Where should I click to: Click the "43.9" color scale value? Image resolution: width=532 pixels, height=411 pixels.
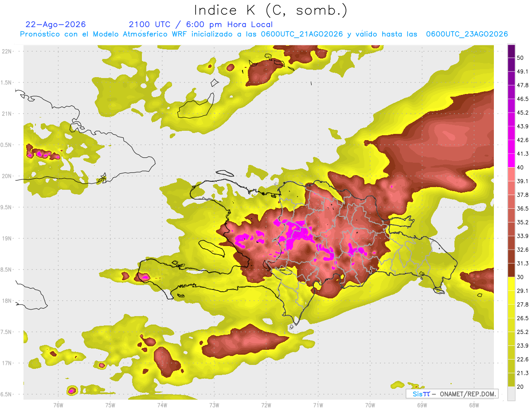(x=523, y=126)
